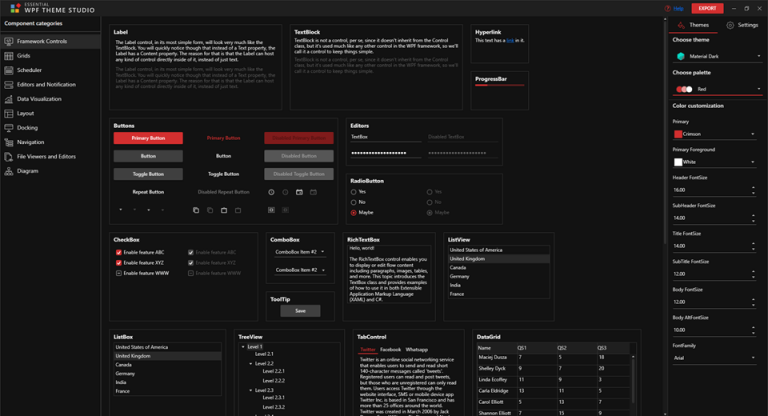Select the enabled Yes radio button
Image resolution: width=768 pixels, height=416 pixels.
click(354, 192)
